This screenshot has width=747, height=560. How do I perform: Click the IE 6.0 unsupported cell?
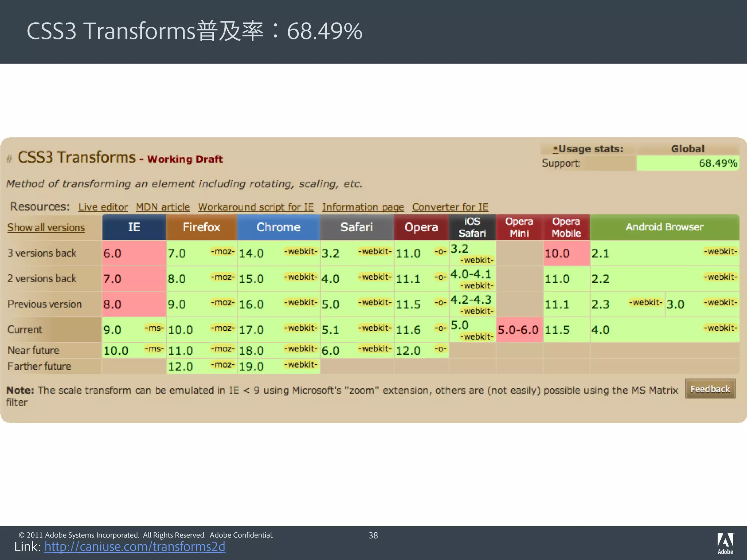tap(134, 253)
